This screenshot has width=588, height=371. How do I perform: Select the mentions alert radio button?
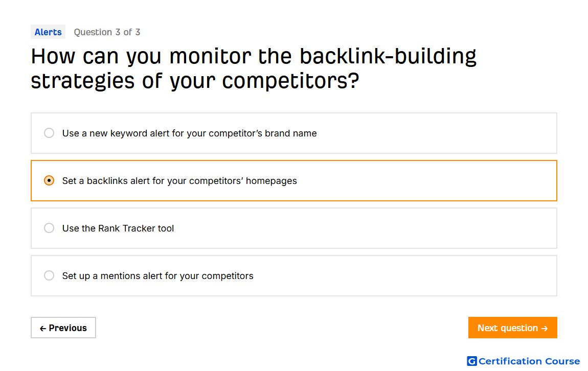49,276
